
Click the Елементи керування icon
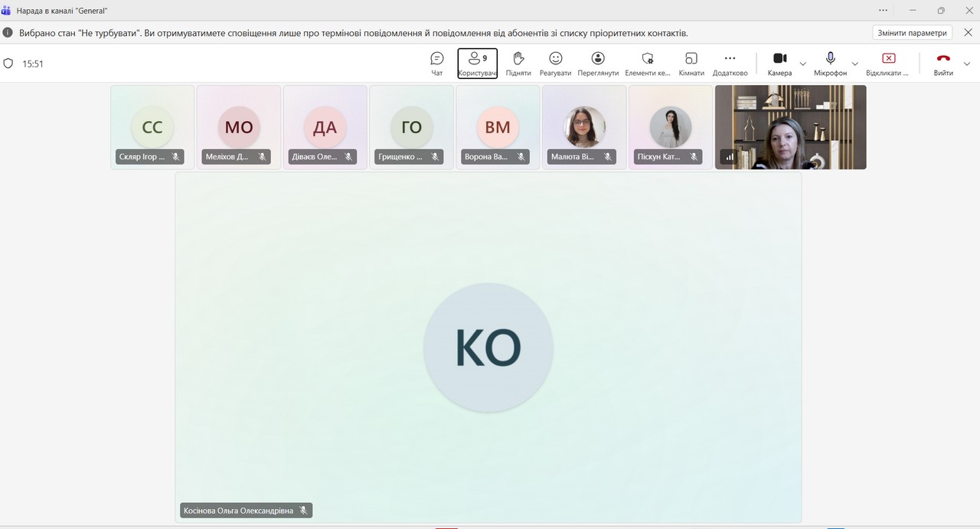point(647,59)
